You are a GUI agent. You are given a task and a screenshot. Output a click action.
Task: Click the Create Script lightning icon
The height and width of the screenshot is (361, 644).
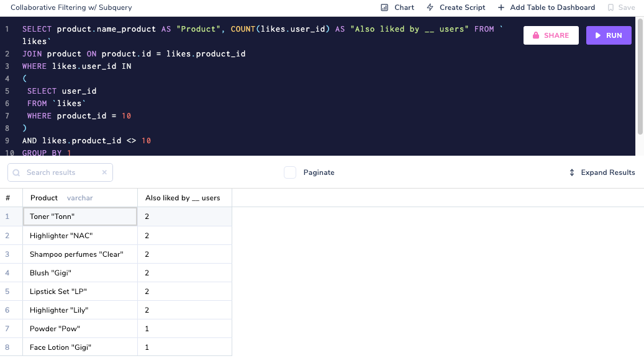point(430,7)
